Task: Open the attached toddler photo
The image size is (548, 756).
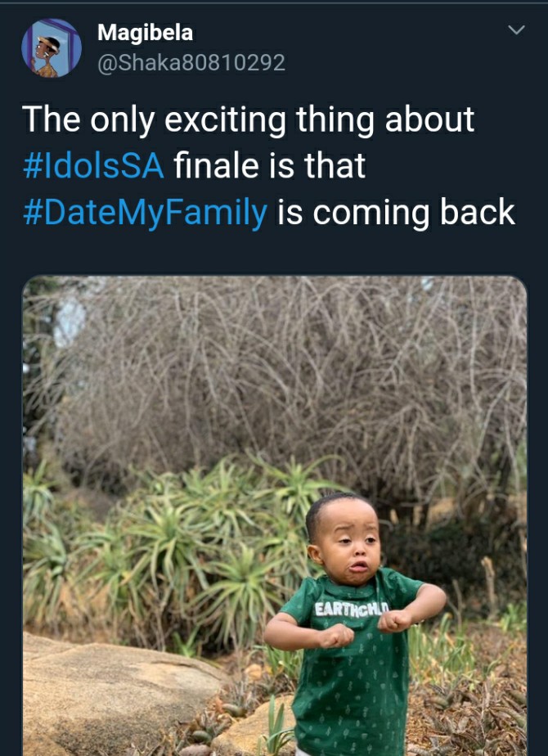Action: (275, 516)
